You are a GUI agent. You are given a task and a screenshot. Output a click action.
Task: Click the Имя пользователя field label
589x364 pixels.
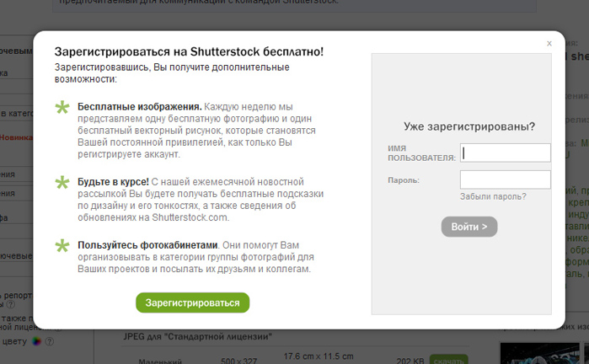click(x=421, y=153)
